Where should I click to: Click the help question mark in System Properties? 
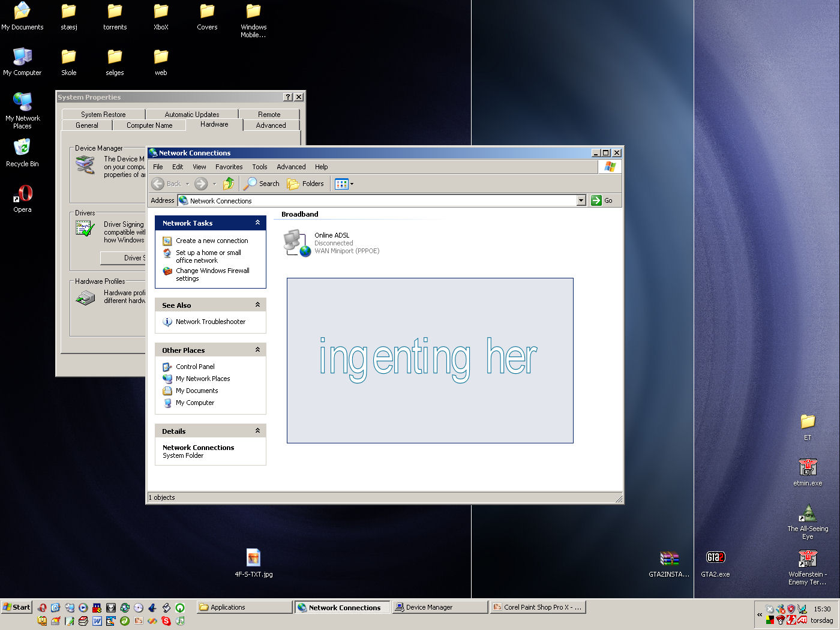pos(288,97)
